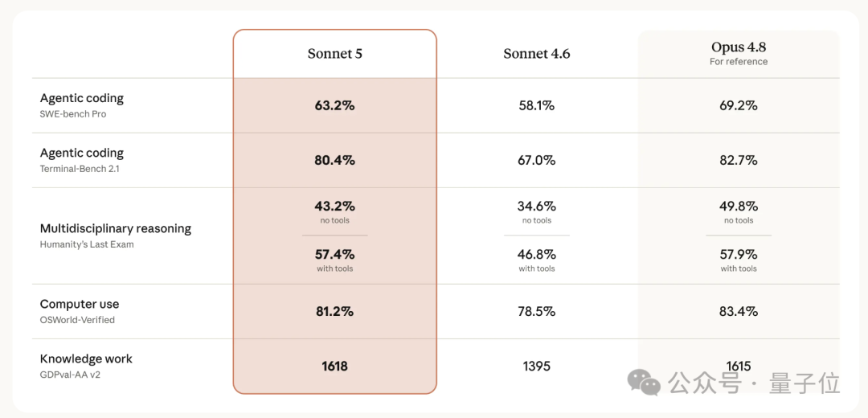Select the Sonnet 5 column header
Image resolution: width=868 pixels, height=418 pixels.
point(335,54)
